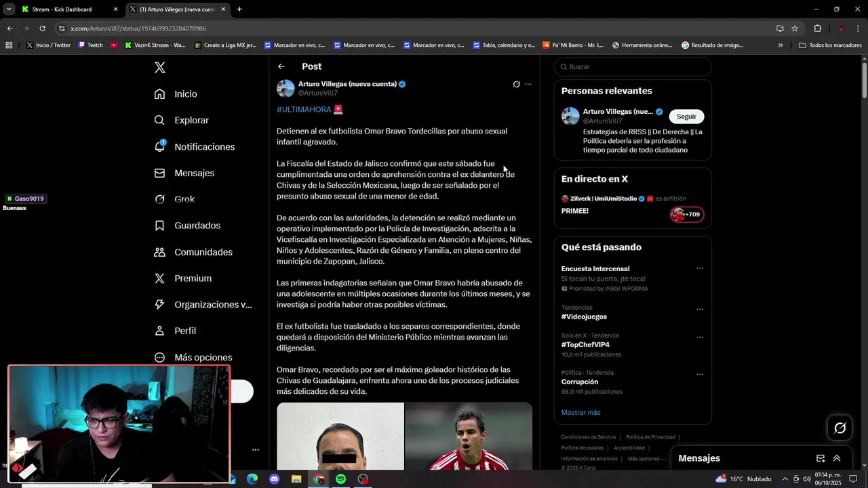Reload the page in Chrome
The height and width of the screenshot is (488, 868).
[42, 28]
